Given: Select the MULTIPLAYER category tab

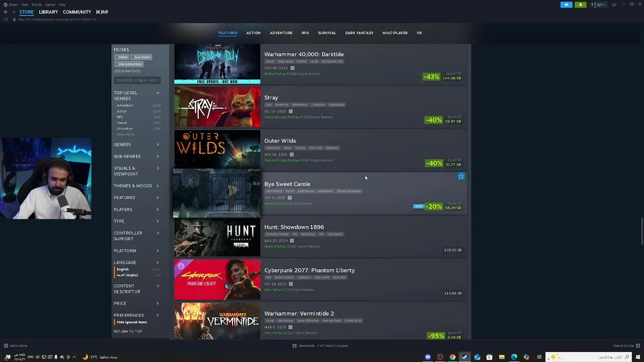Looking at the screenshot, I should point(395,33).
